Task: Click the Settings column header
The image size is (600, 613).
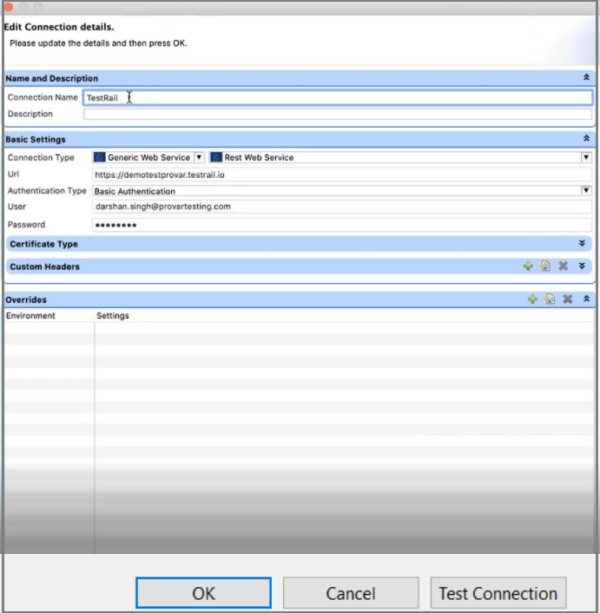Action: [x=113, y=315]
